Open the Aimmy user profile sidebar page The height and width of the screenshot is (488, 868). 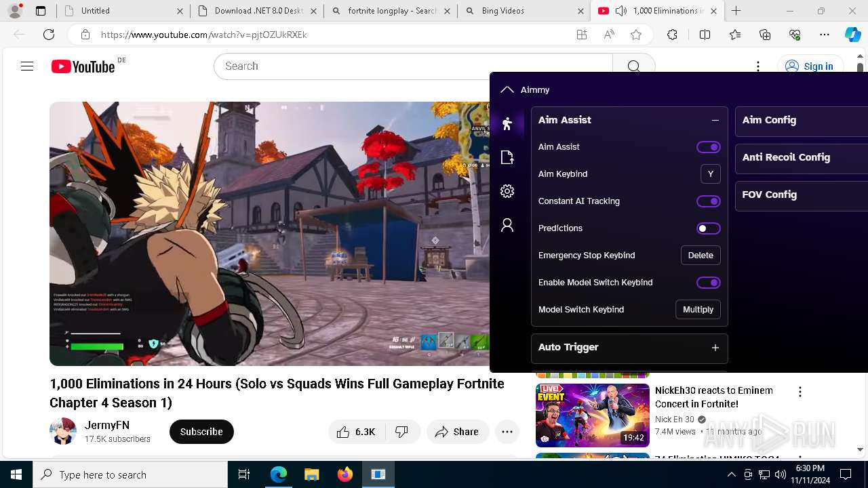(x=507, y=225)
